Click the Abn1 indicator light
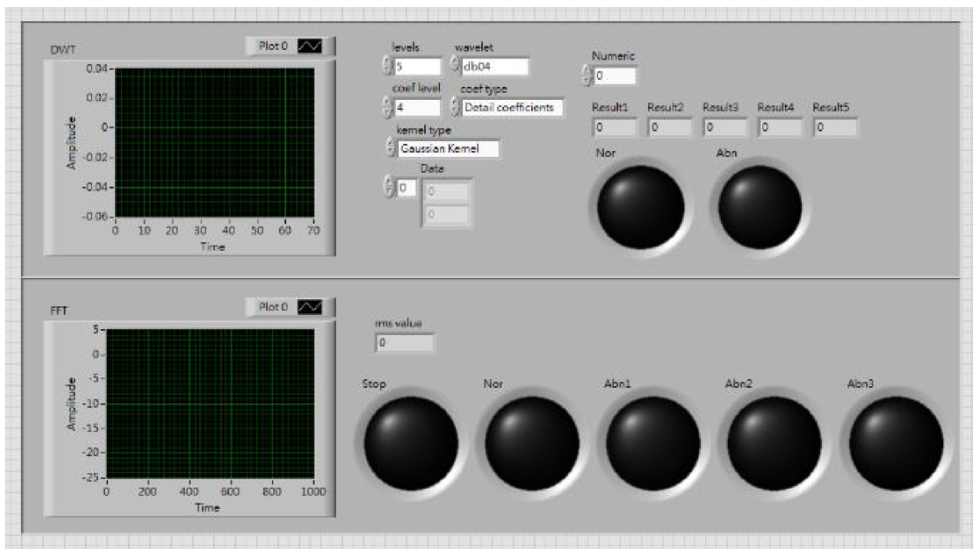Viewport: 980px width, 557px height. 653,443
